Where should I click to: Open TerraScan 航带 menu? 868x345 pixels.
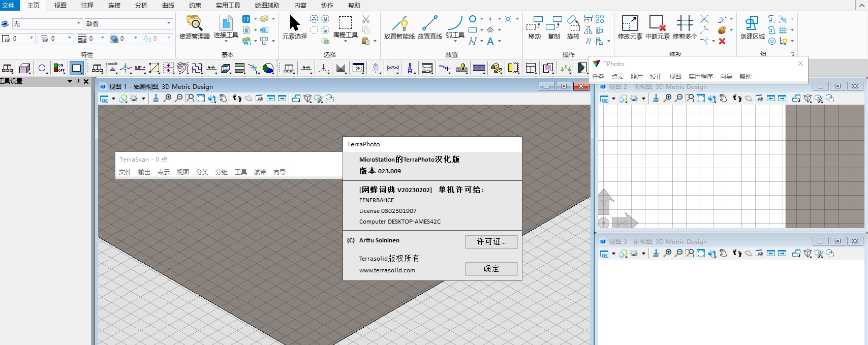[x=260, y=172]
